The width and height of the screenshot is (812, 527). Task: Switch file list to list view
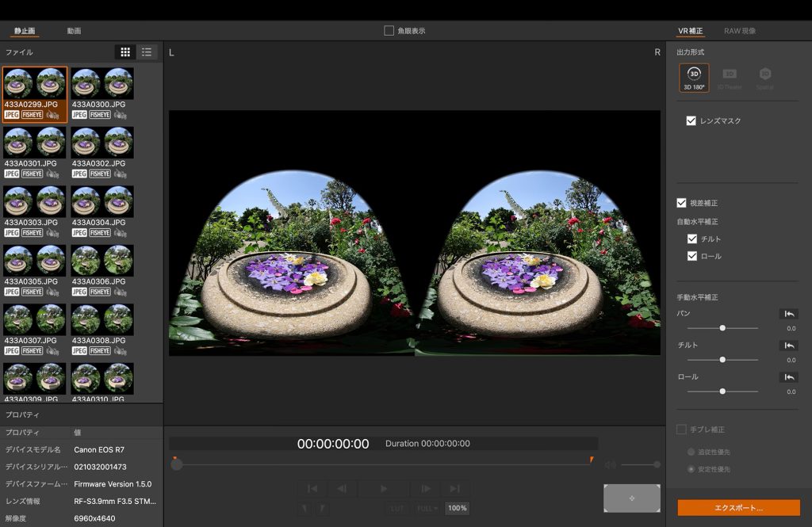(x=147, y=52)
